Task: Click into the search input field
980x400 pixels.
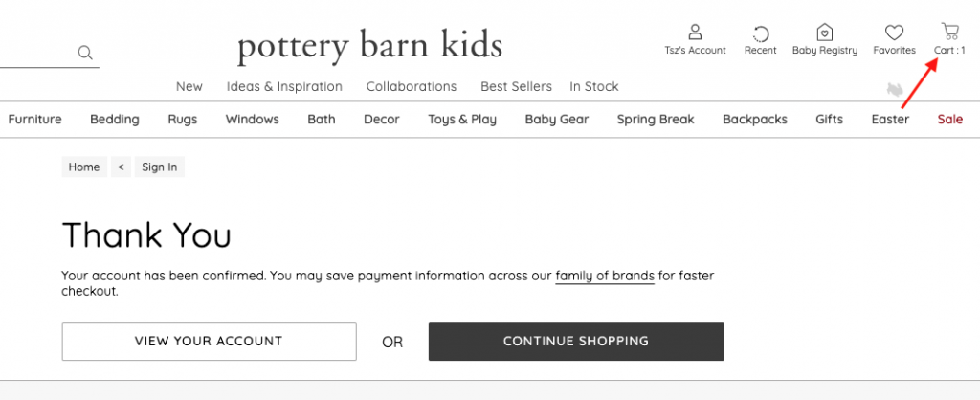Action: pyautogui.click(x=33, y=53)
